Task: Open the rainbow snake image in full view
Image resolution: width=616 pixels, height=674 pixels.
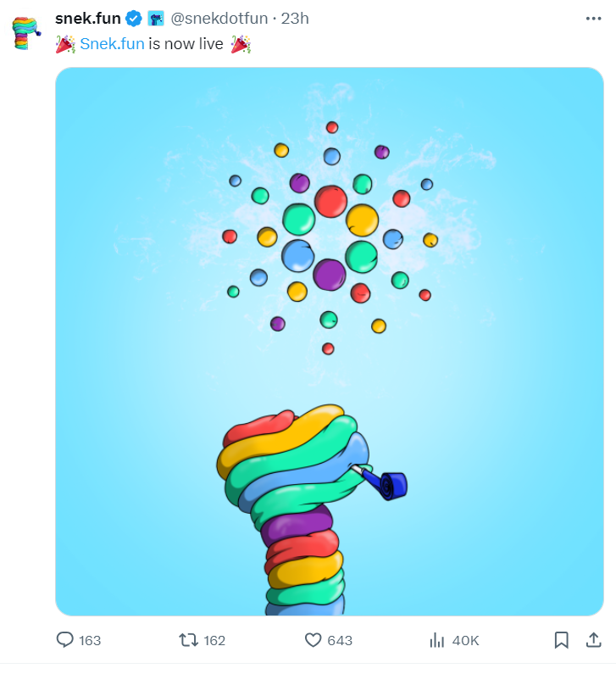Action: (x=329, y=341)
